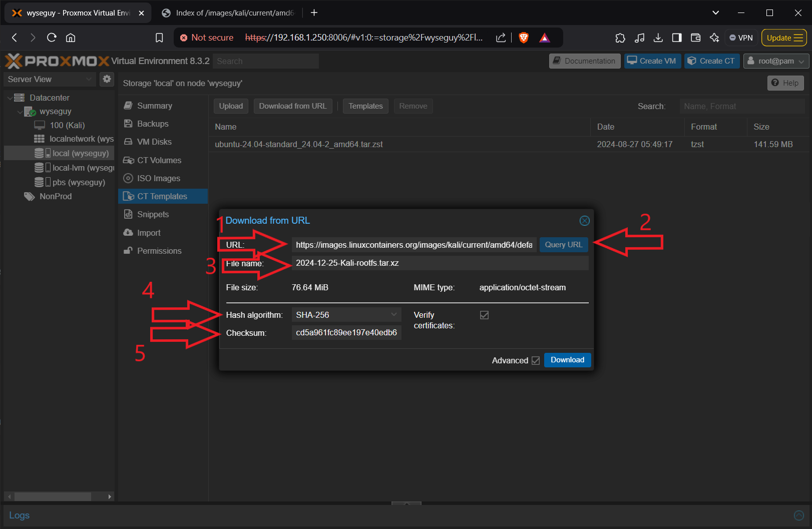Open the Import section

pyautogui.click(x=163, y=233)
